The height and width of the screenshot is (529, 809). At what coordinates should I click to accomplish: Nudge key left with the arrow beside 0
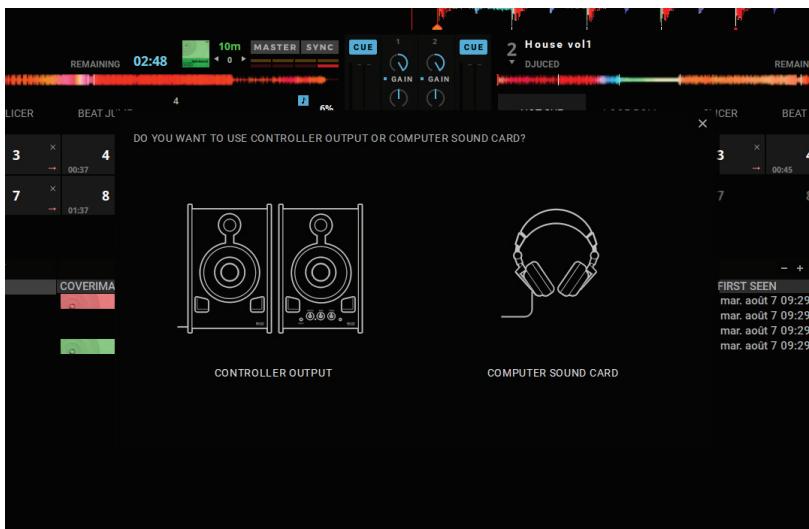(217, 59)
